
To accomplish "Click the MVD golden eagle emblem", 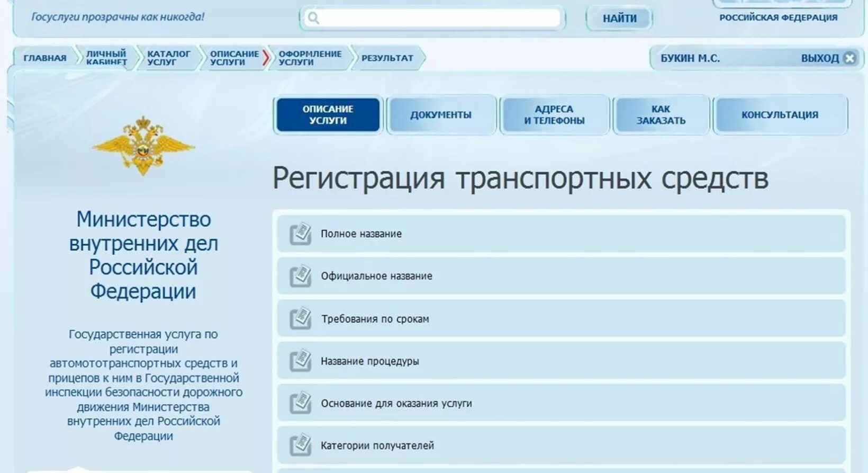I will tap(143, 146).
